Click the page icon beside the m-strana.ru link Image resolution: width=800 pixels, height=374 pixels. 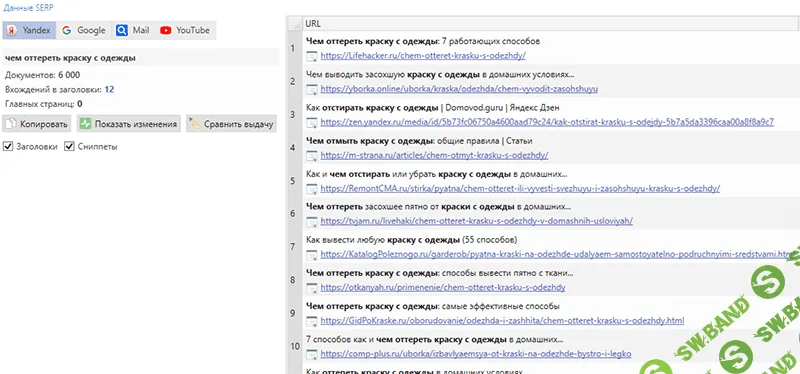311,156
